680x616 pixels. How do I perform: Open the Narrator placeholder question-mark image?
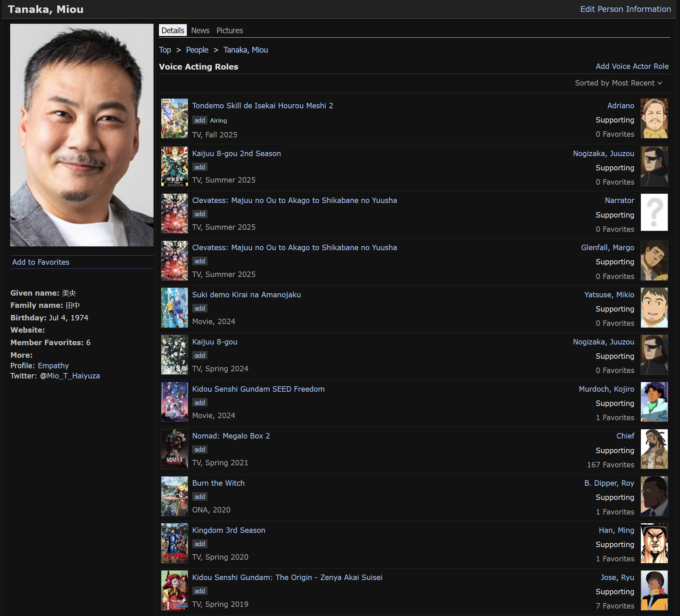click(x=654, y=212)
